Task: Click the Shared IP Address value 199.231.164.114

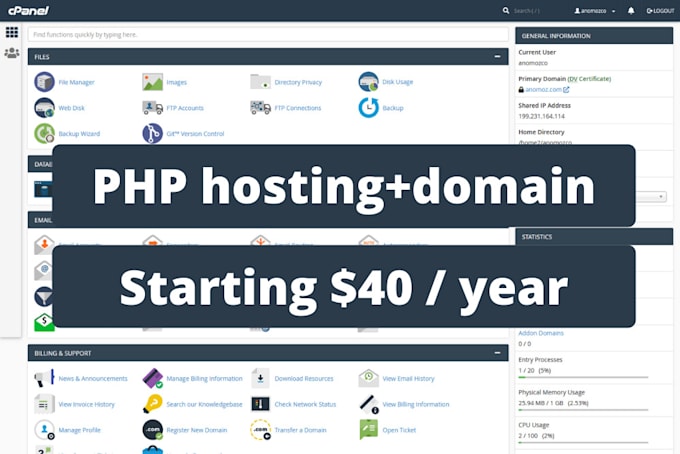Action: [x=541, y=116]
